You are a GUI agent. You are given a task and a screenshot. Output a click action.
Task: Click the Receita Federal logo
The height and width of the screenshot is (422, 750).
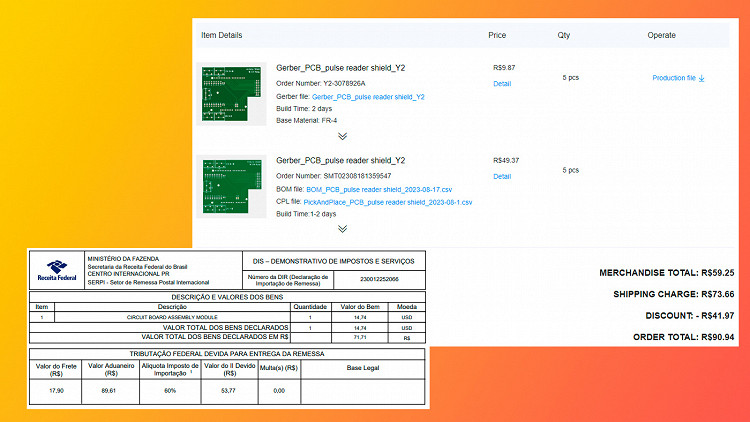[x=57, y=270]
